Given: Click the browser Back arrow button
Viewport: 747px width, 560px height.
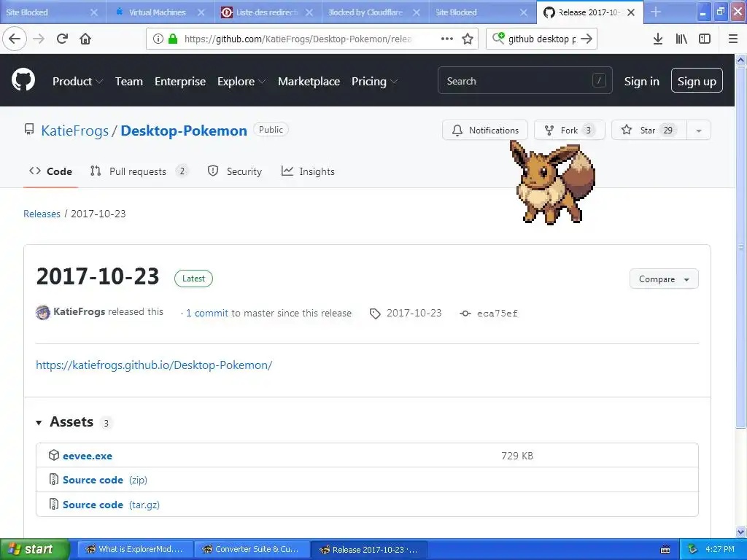Looking at the screenshot, I should click(x=15, y=39).
